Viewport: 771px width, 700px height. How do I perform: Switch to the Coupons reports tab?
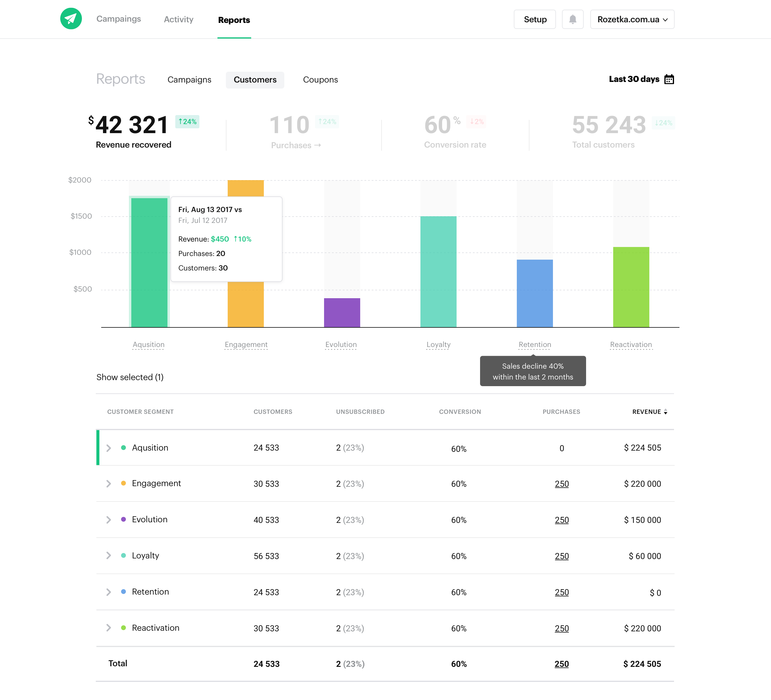320,80
